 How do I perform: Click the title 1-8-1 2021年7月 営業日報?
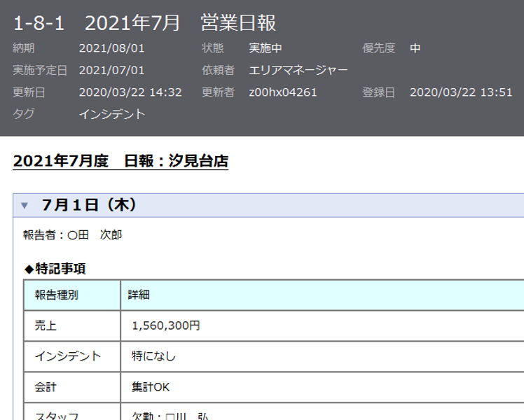pyautogui.click(x=145, y=22)
